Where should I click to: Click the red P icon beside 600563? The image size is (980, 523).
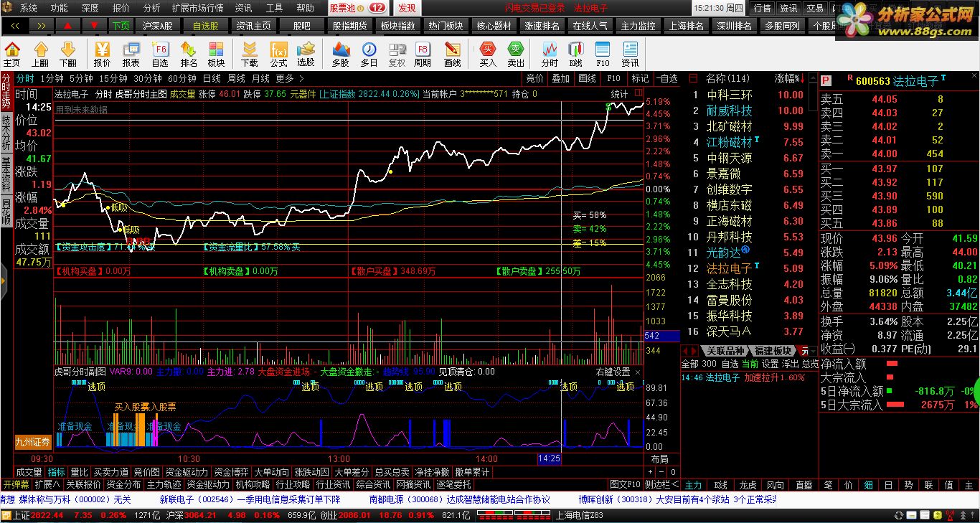click(826, 80)
